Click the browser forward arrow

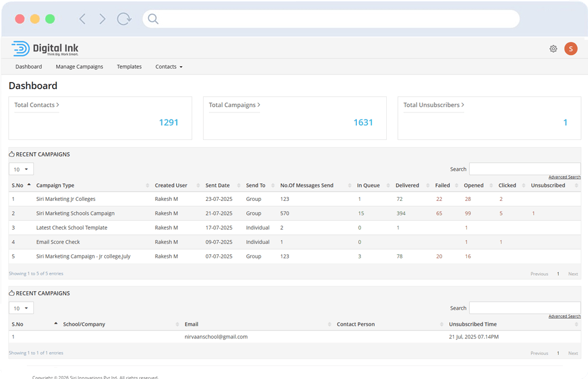102,19
